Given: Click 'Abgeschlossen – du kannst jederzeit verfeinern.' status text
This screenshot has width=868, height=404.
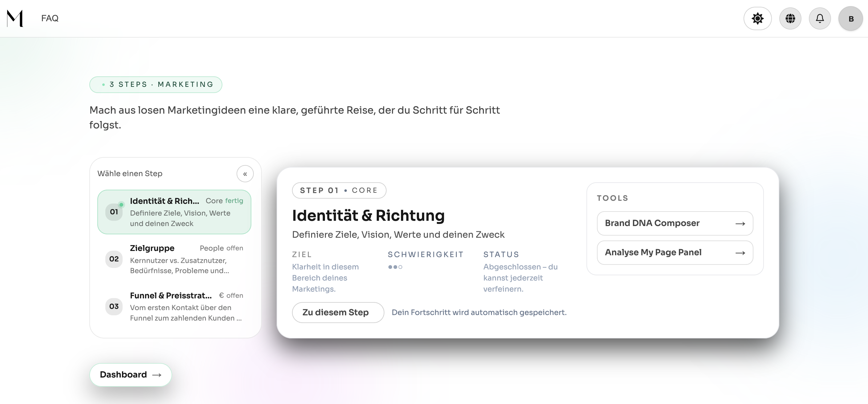Looking at the screenshot, I should pyautogui.click(x=521, y=278).
